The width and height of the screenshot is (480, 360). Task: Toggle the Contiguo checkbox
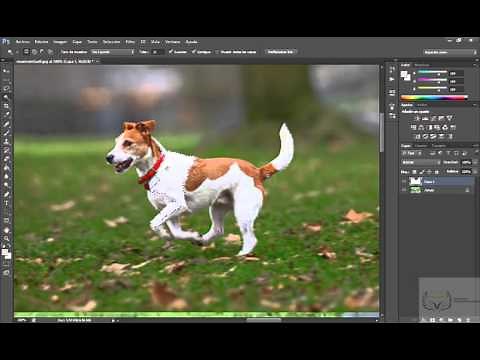click(x=194, y=52)
